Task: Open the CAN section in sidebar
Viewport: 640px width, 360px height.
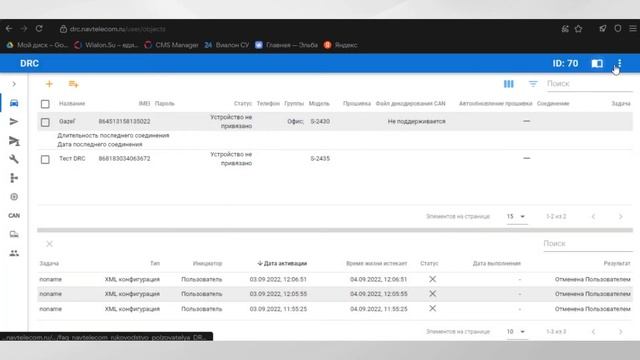Action: 14,216
